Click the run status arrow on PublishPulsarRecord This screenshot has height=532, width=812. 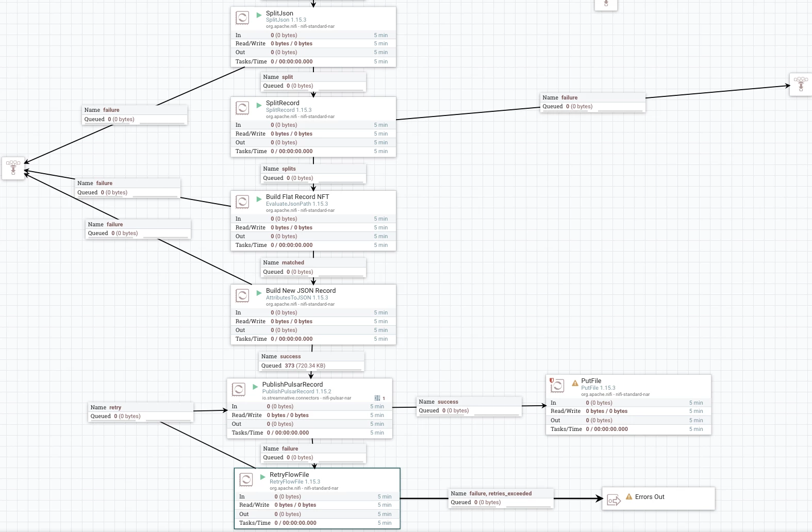(x=255, y=387)
